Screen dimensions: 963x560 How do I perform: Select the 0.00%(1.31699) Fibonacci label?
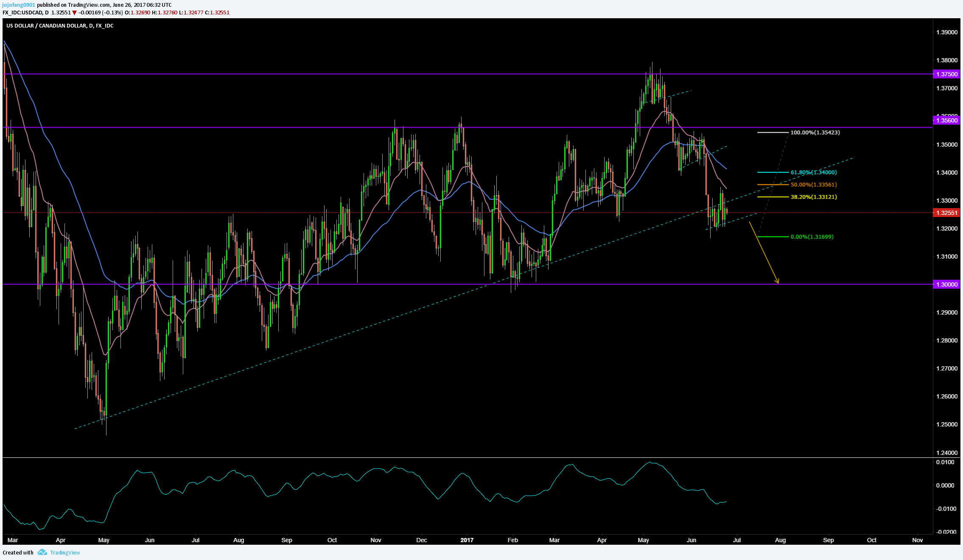812,237
